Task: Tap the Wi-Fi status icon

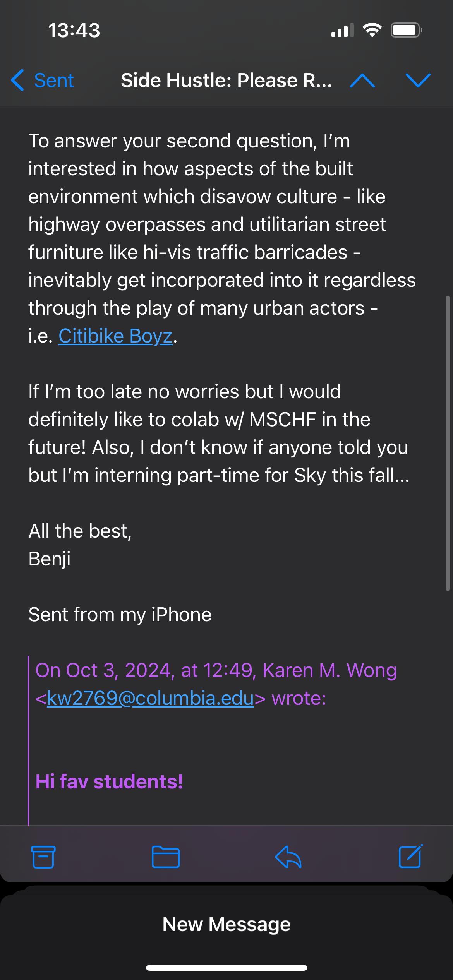Action: click(372, 30)
